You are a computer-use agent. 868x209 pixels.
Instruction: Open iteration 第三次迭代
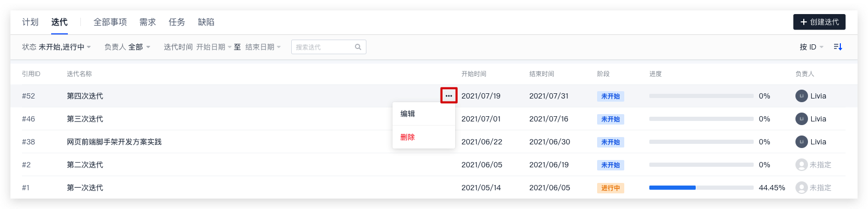click(x=85, y=119)
